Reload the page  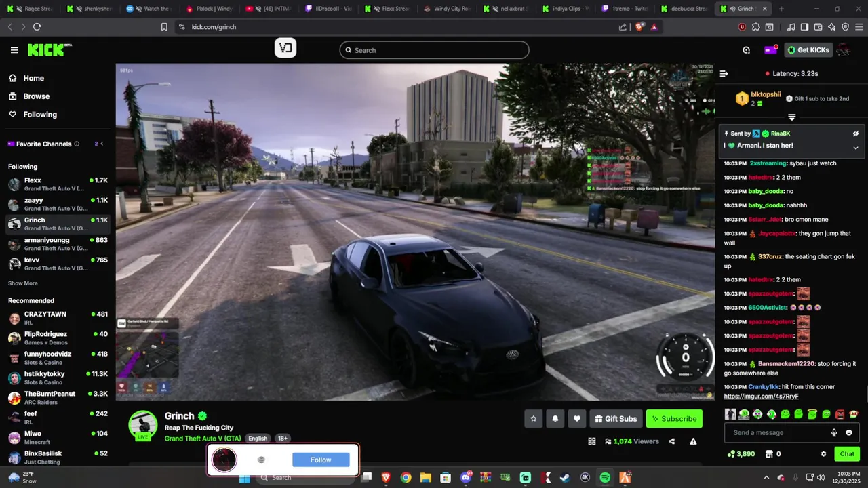click(x=37, y=27)
